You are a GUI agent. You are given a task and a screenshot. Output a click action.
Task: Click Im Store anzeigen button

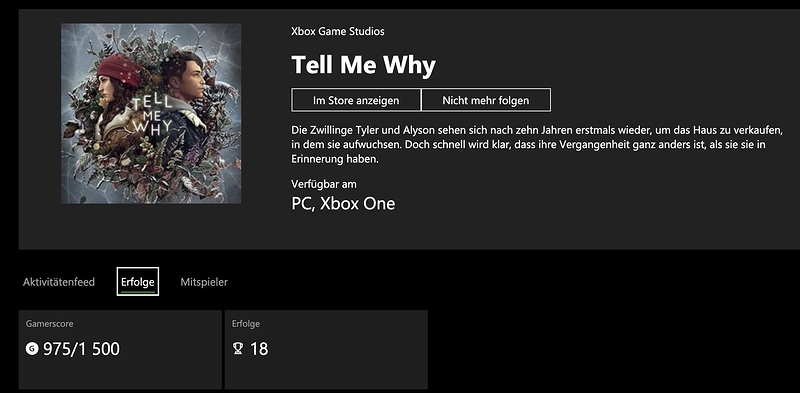point(356,100)
